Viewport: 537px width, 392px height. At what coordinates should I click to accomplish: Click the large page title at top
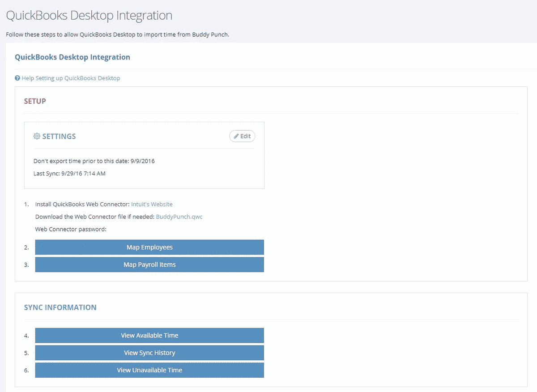click(x=89, y=15)
